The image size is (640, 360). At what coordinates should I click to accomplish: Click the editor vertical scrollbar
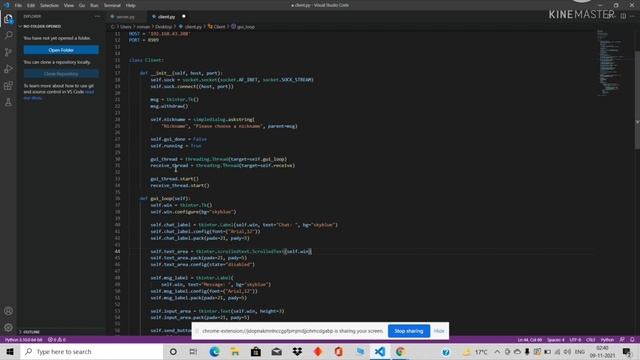tap(637, 100)
